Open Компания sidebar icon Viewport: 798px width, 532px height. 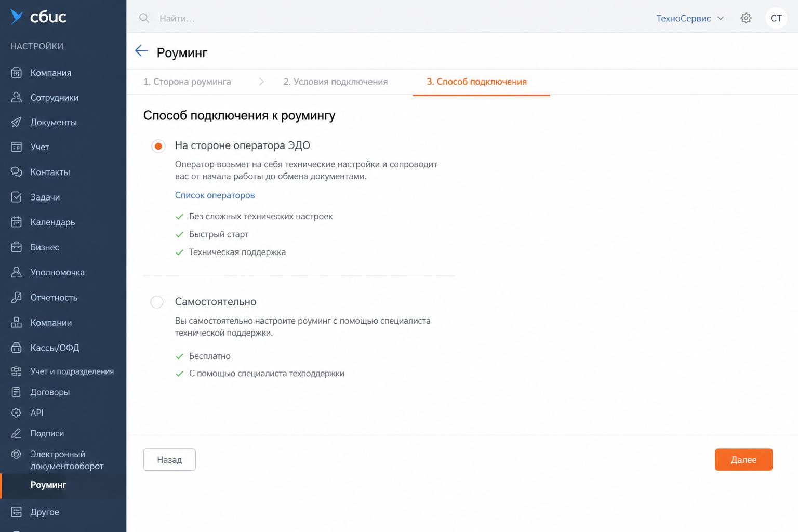[17, 73]
